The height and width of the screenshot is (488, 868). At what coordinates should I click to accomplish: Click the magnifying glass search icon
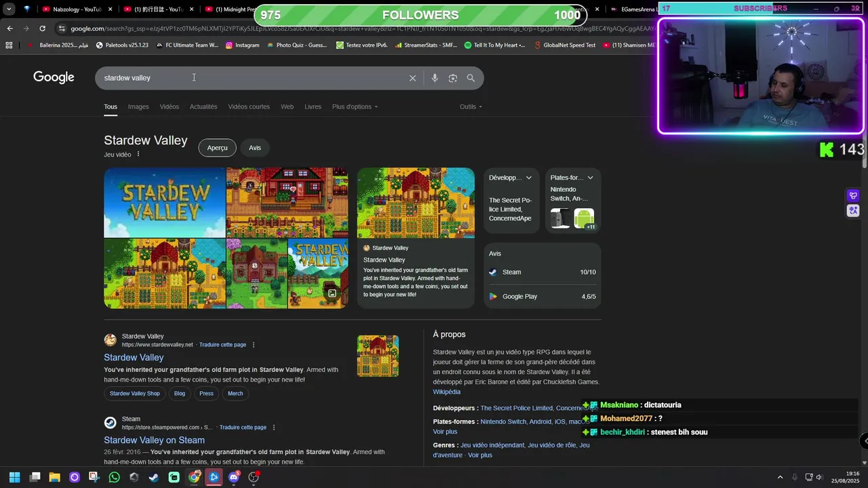pyautogui.click(x=471, y=78)
